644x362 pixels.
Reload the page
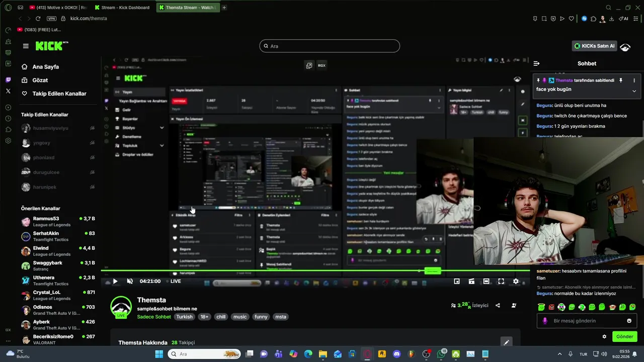38,19
